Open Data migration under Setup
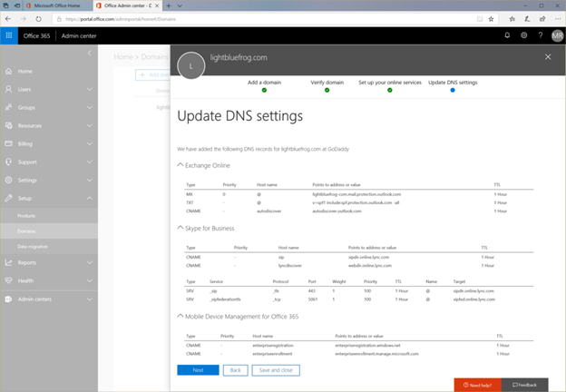 coord(33,247)
